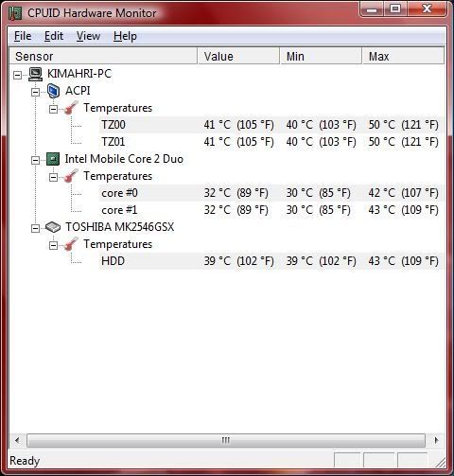Click the thermometer icon under TOSHIBA MK2546GSX
This screenshot has width=454, height=476.
click(71, 244)
